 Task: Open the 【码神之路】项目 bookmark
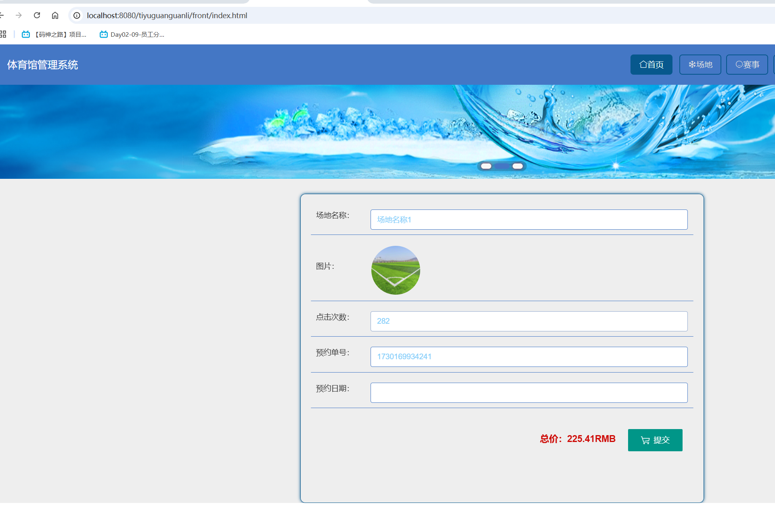pyautogui.click(x=54, y=34)
